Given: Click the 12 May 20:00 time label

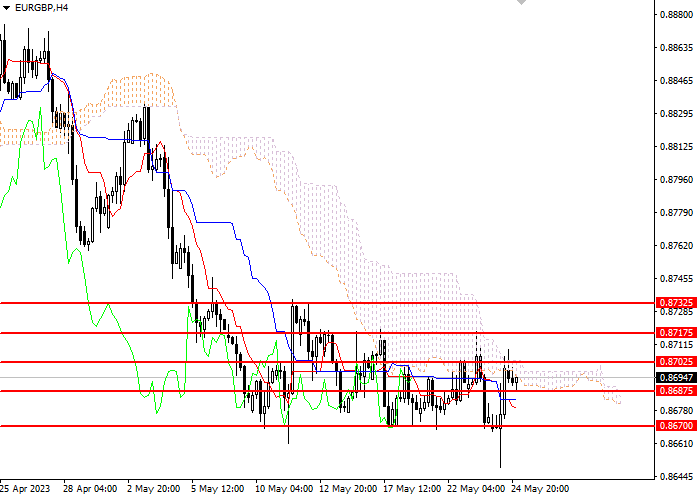Looking at the screenshot, I should pos(349,489).
